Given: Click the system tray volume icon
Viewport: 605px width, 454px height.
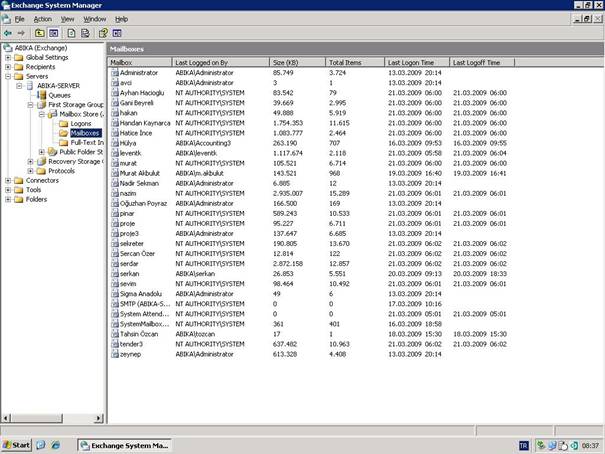Looking at the screenshot, I should [575, 446].
